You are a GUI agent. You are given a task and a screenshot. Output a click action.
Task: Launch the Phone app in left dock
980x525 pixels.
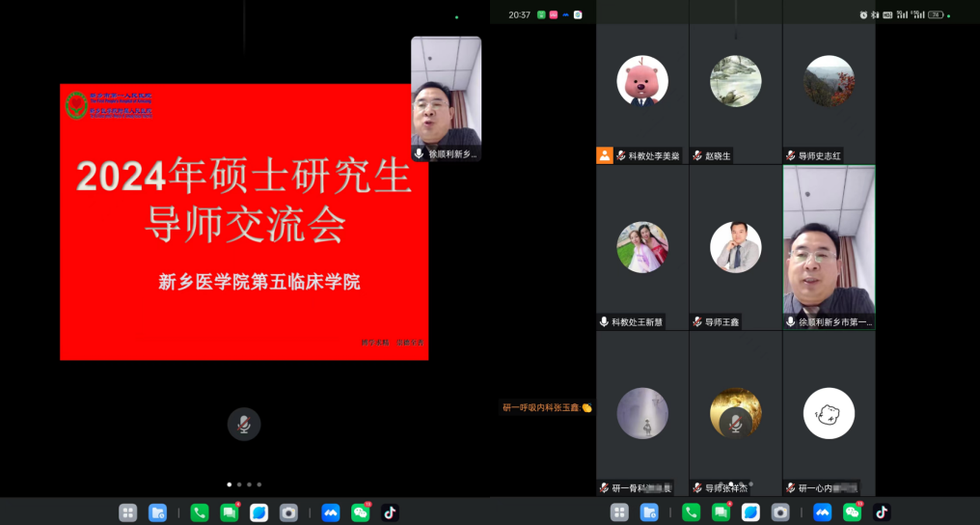click(200, 513)
